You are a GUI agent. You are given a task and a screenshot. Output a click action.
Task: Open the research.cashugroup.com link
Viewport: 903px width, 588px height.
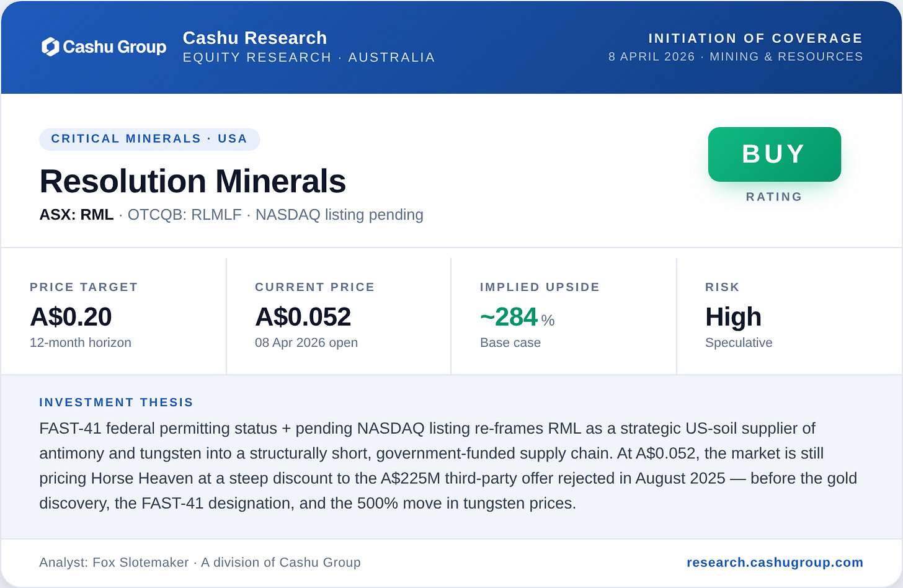tap(775, 562)
